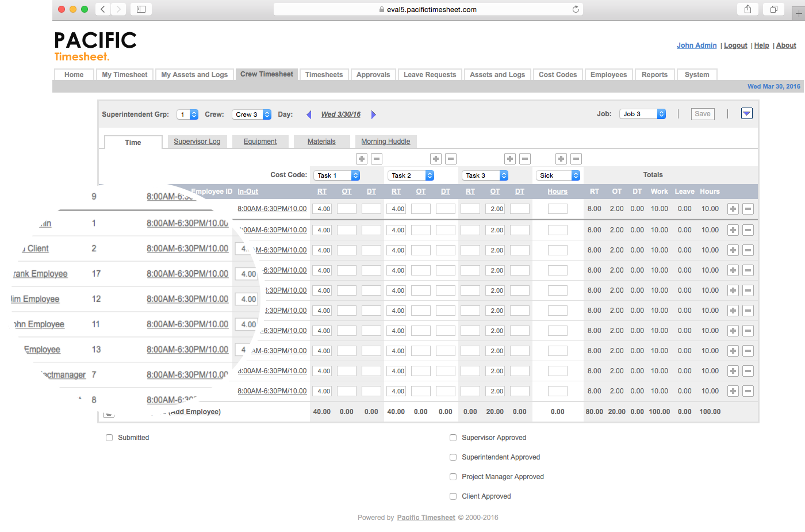The height and width of the screenshot is (532, 805).
Task: Click minus icon at end of last employee row
Action: (x=748, y=391)
